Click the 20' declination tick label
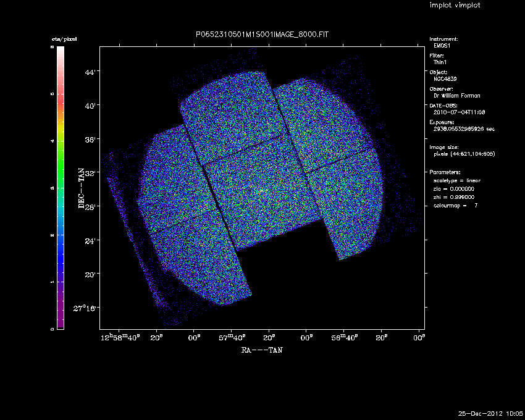 click(90, 275)
